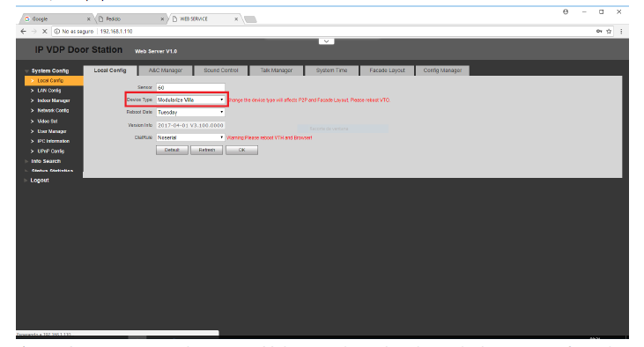
Task: Open IPC Information in sidebar
Action: click(x=54, y=141)
